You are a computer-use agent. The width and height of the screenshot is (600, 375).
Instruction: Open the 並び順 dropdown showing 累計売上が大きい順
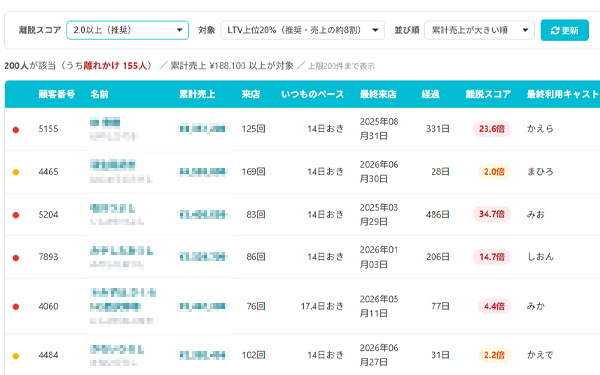tap(479, 30)
